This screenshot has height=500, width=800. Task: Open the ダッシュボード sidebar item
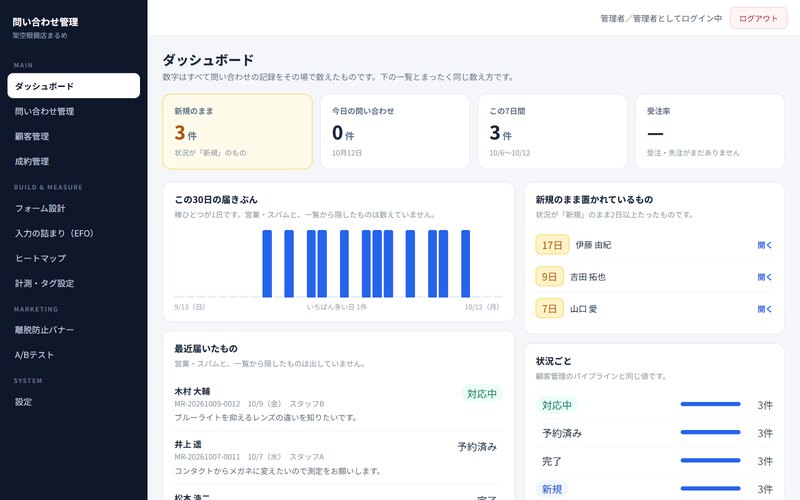pos(73,86)
